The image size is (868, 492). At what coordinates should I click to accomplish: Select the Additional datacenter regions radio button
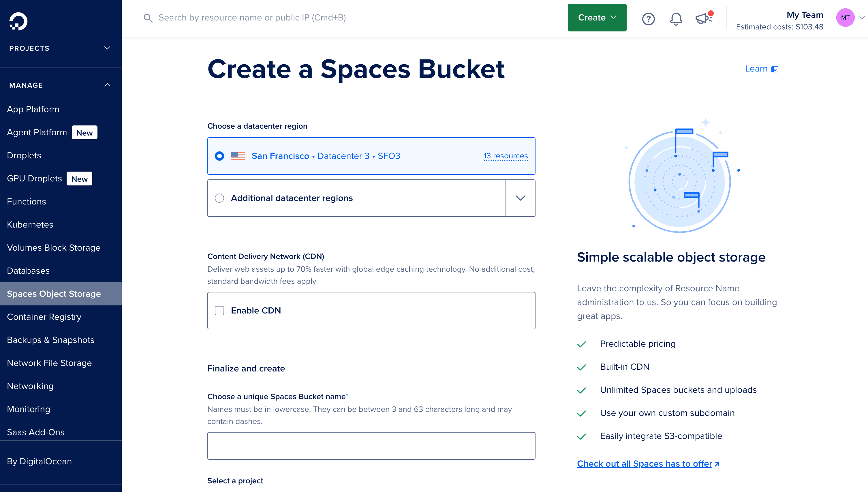coord(219,198)
